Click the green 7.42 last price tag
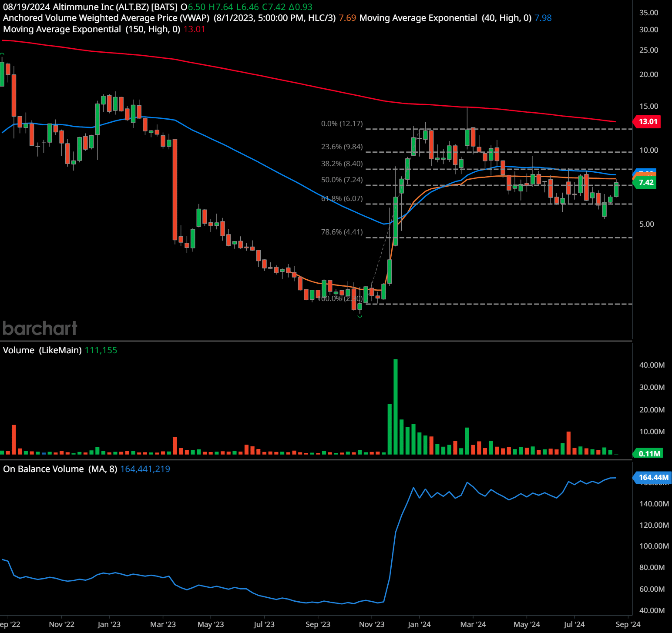Image resolution: width=672 pixels, height=633 pixels. coord(645,182)
